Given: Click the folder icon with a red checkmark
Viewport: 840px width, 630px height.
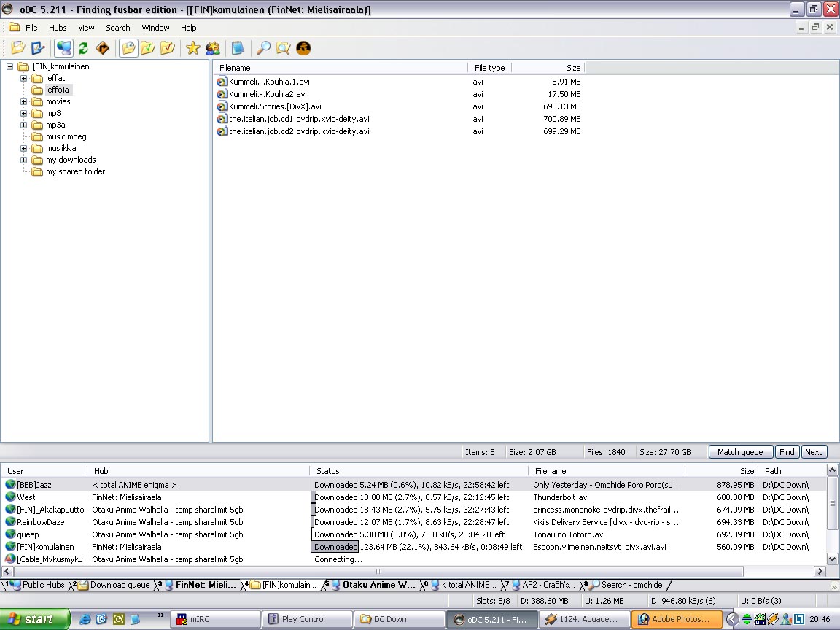Looking at the screenshot, I should (167, 48).
